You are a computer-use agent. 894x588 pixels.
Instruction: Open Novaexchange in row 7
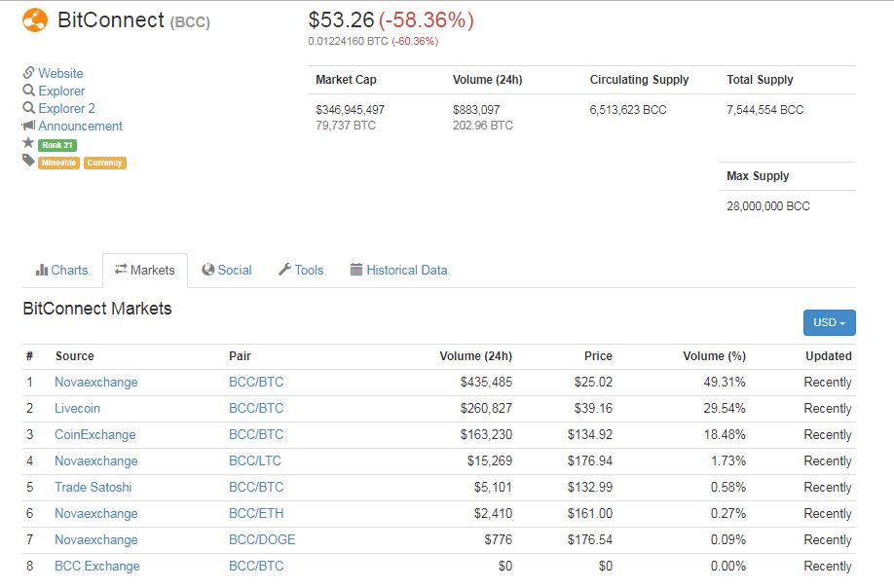pos(95,539)
